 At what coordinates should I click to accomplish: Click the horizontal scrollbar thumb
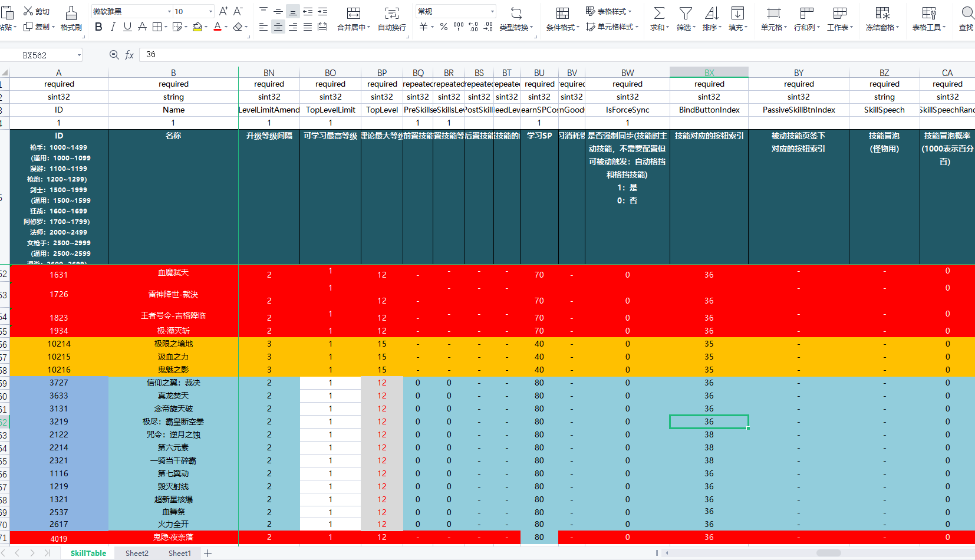pyautogui.click(x=828, y=553)
